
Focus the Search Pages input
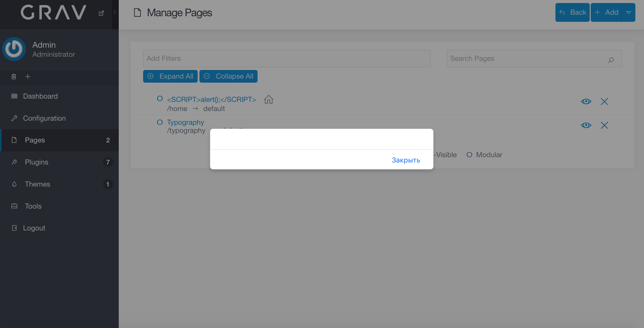tap(534, 59)
